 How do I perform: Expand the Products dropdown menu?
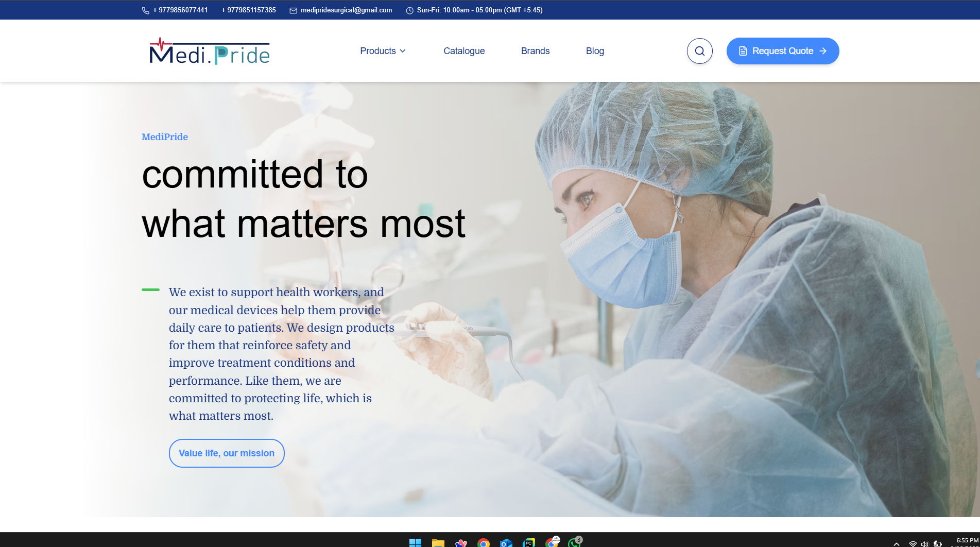[x=383, y=50]
